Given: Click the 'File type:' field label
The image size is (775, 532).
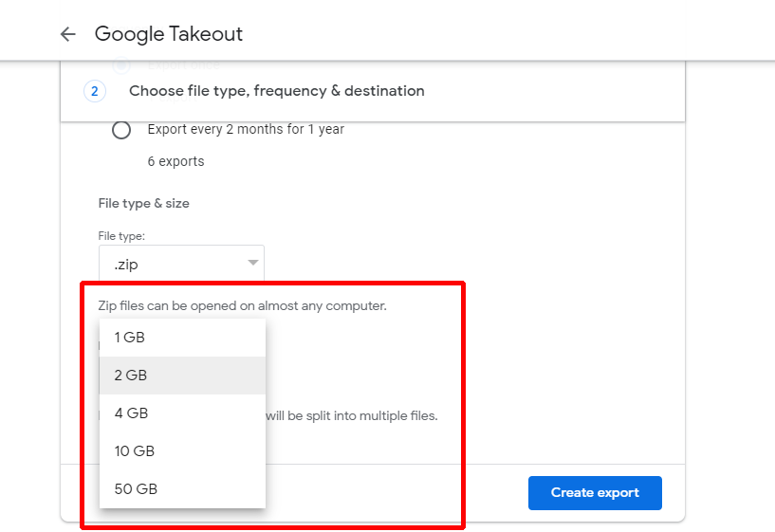Looking at the screenshot, I should [121, 235].
